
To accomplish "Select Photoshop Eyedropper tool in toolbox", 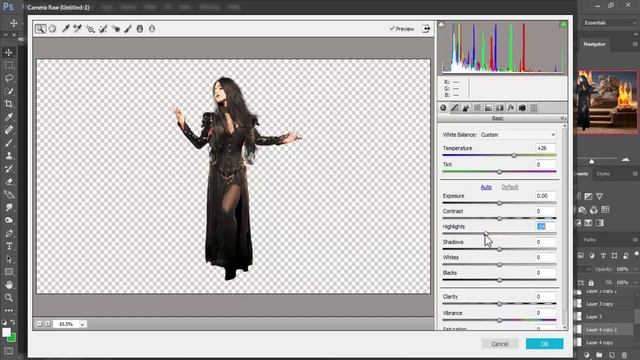I will click(9, 117).
